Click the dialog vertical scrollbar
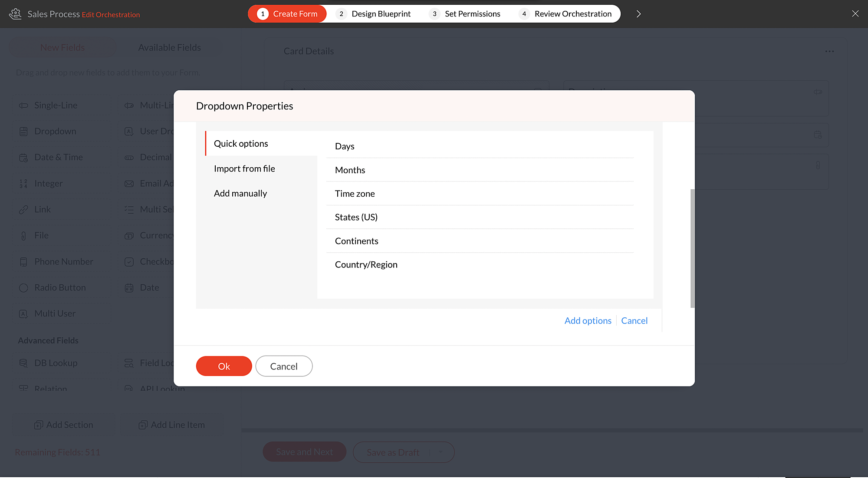 pos(692,248)
